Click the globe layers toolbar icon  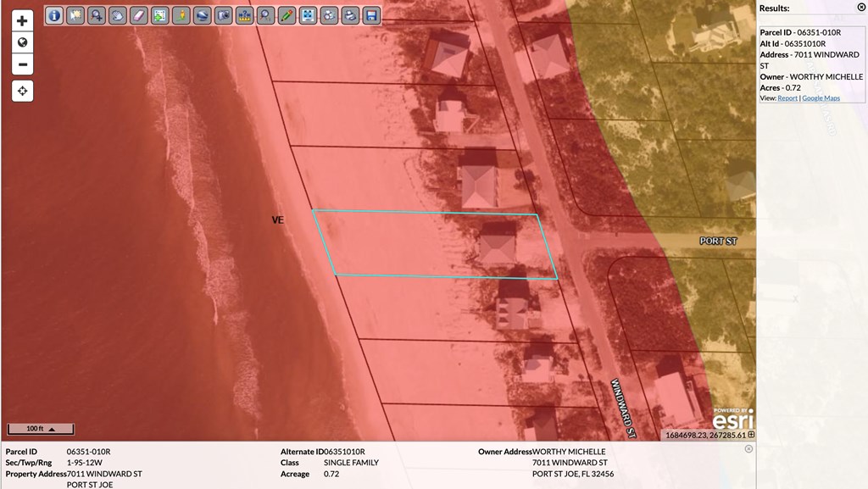click(x=203, y=15)
